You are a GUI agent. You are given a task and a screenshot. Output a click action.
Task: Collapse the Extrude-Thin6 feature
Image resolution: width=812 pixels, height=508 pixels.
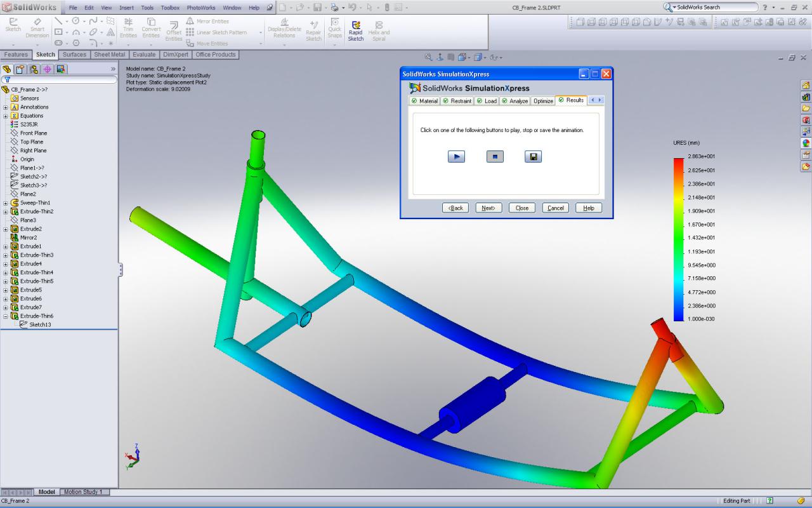coord(6,316)
